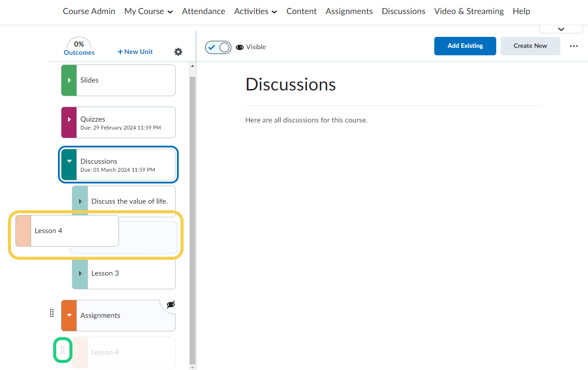Click the eye icon beside Visible

pos(240,47)
